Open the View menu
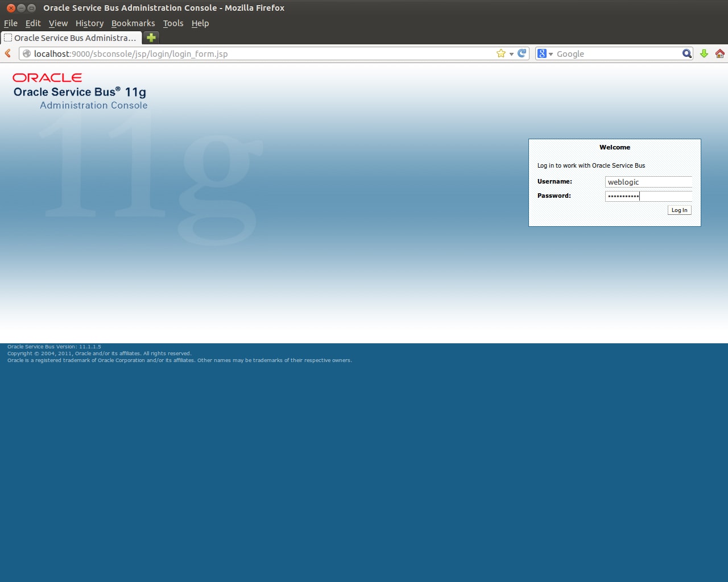The width and height of the screenshot is (728, 582). point(58,23)
